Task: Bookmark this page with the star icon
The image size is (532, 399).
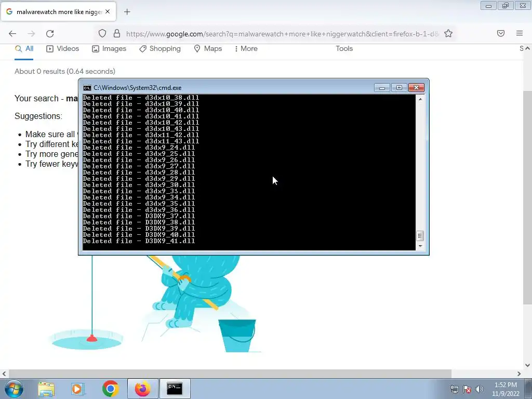Action: pos(448,33)
